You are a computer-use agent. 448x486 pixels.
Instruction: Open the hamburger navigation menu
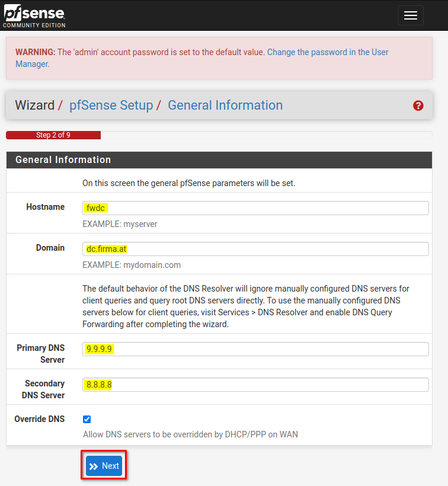410,16
